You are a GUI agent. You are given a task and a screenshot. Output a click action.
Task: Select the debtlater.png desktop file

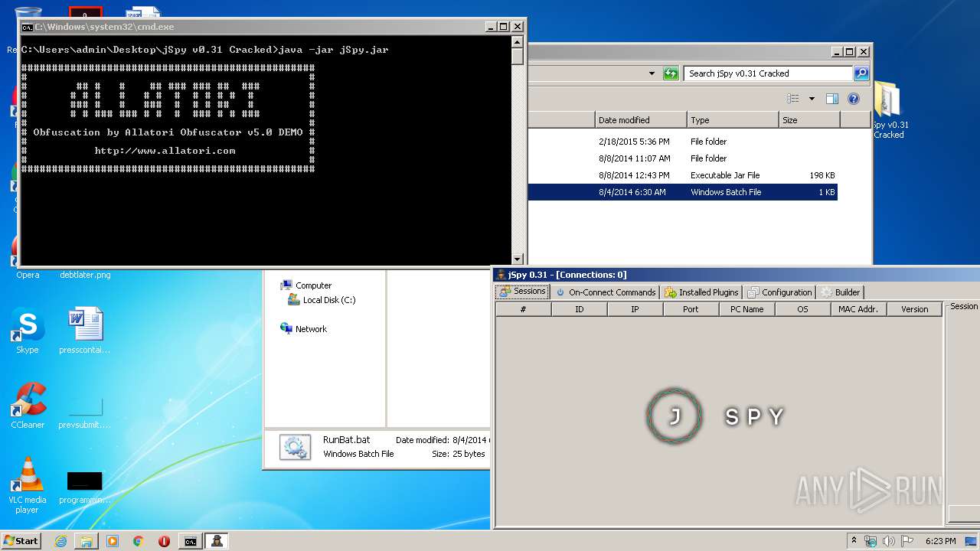pos(85,274)
